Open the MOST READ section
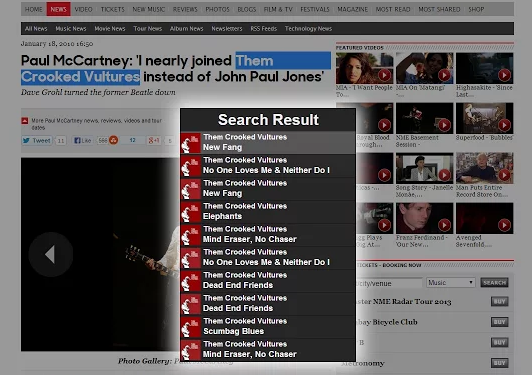Screen dimensions: 532x375 coord(393,9)
